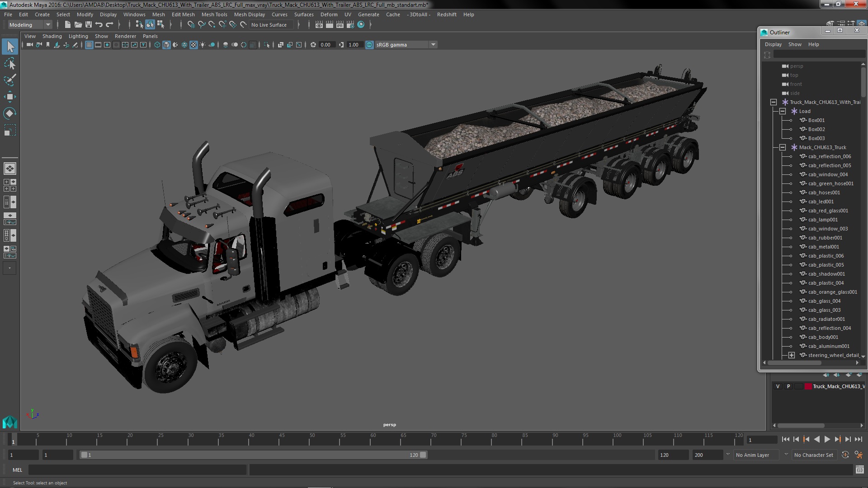Activate the Lasso select tool

tap(10, 64)
